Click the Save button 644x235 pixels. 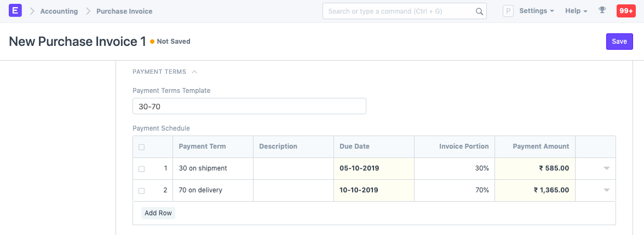[619, 42]
